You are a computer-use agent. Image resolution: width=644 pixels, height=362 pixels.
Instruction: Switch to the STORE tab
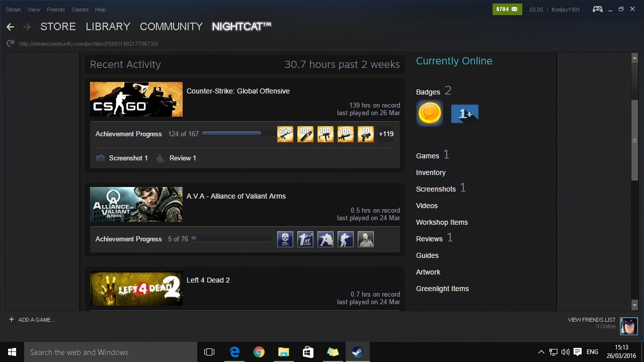coord(58,27)
